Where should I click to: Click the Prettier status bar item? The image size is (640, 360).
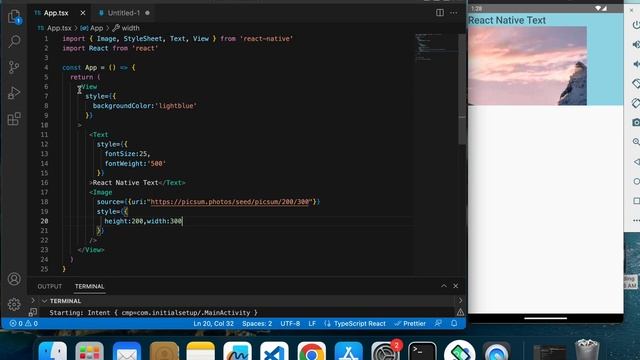click(410, 324)
